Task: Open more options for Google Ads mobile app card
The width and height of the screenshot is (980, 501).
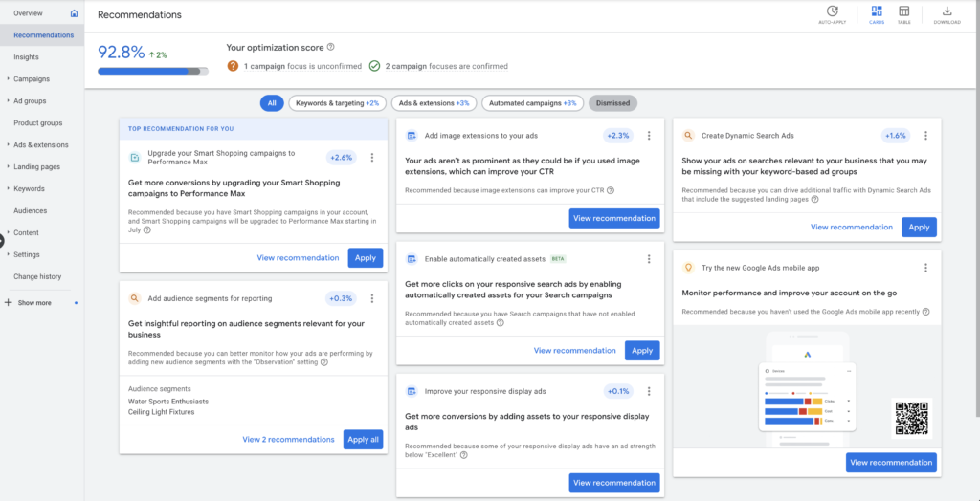Action: (x=925, y=268)
